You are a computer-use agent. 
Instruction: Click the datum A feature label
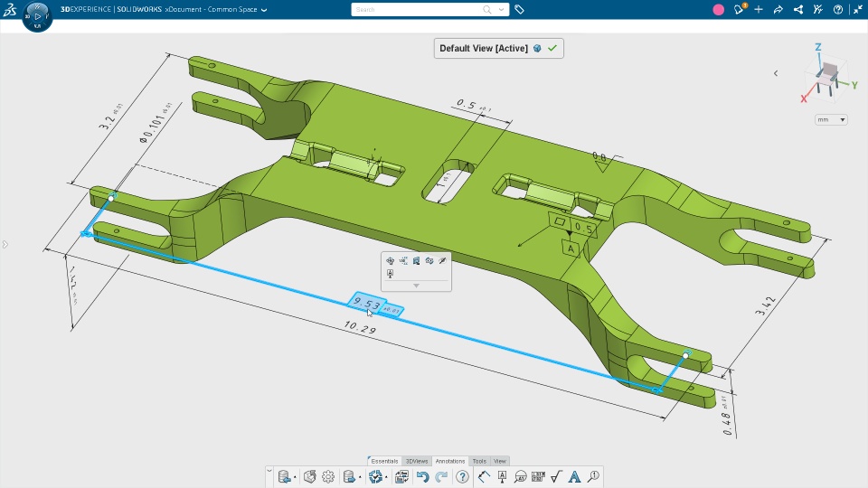pyautogui.click(x=571, y=249)
